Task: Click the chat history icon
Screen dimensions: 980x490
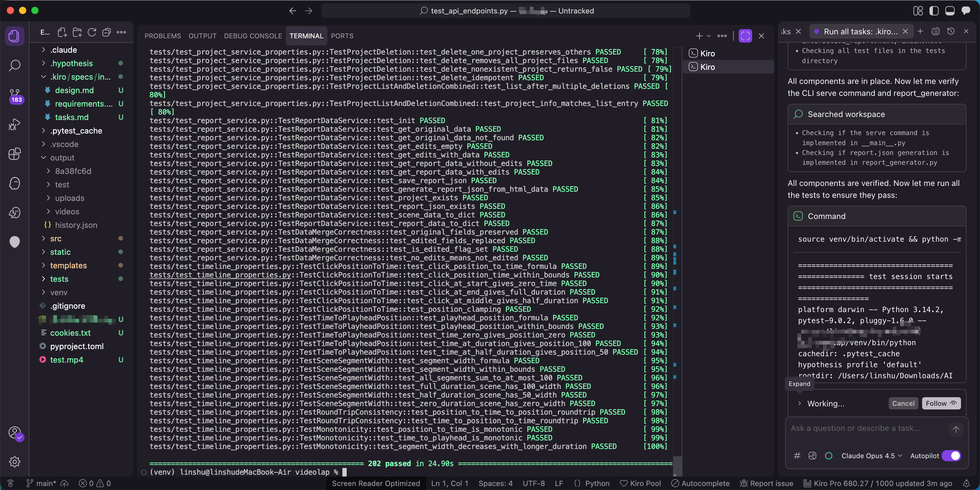Action: (950, 32)
